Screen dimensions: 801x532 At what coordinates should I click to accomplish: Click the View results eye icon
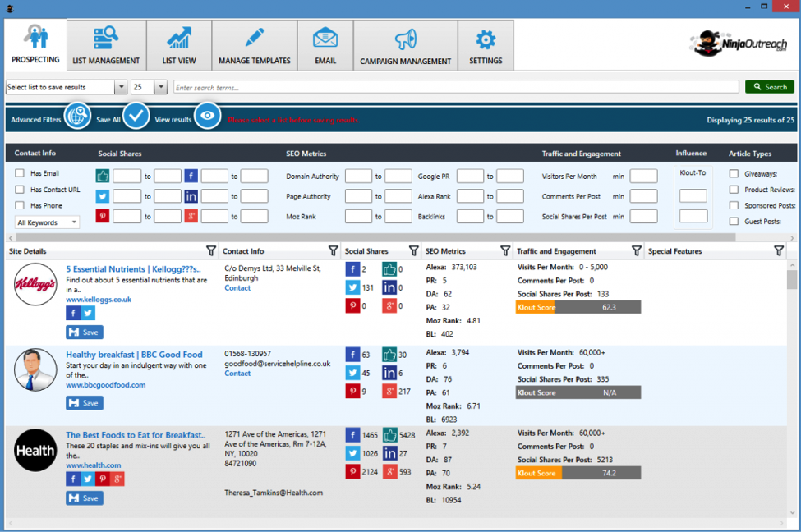(x=207, y=116)
